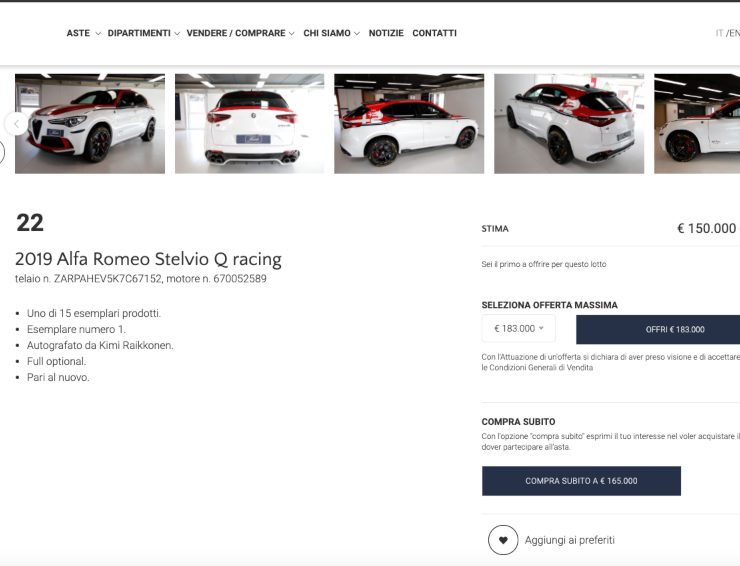Switch language to IT

point(719,33)
